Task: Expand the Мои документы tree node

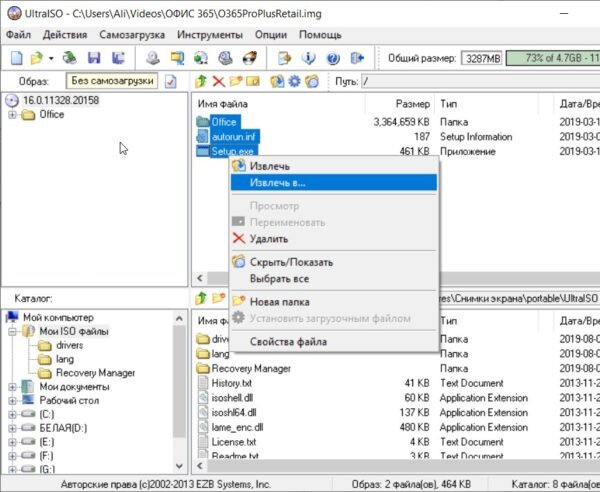Action: point(12,387)
